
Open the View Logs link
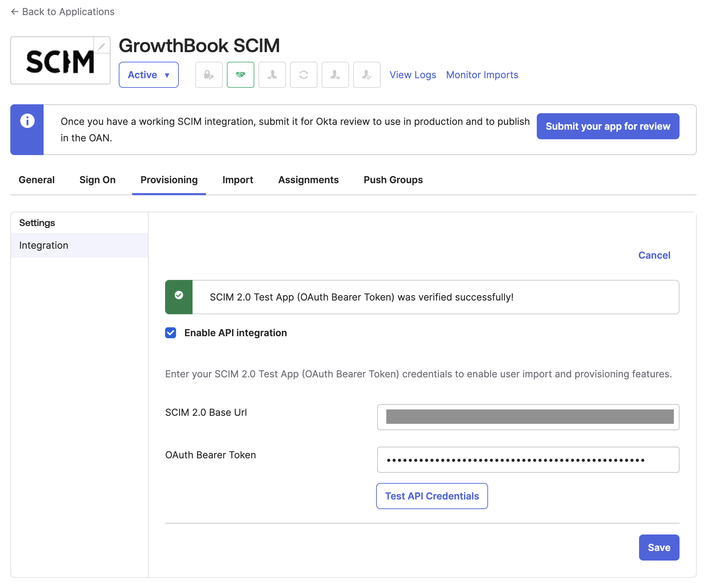tap(413, 75)
